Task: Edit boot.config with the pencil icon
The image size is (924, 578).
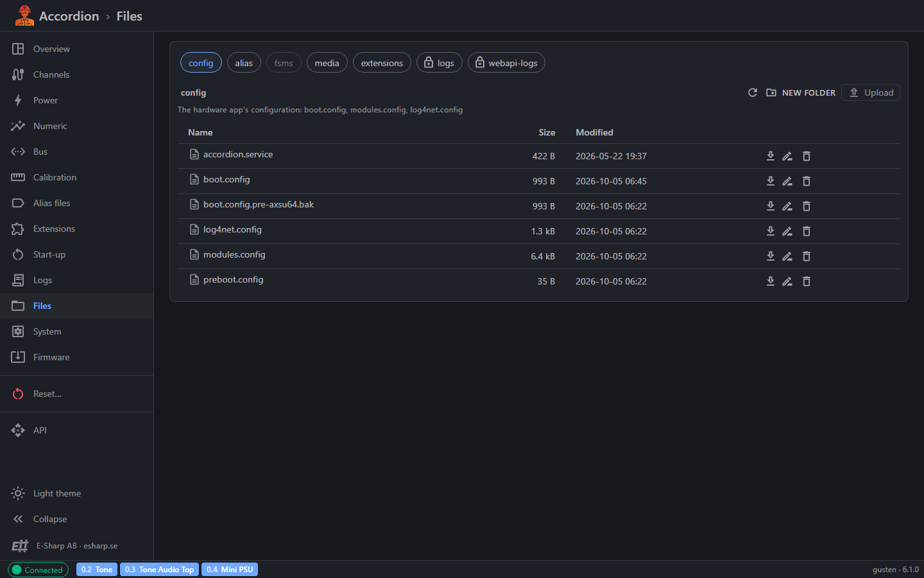Action: click(787, 181)
